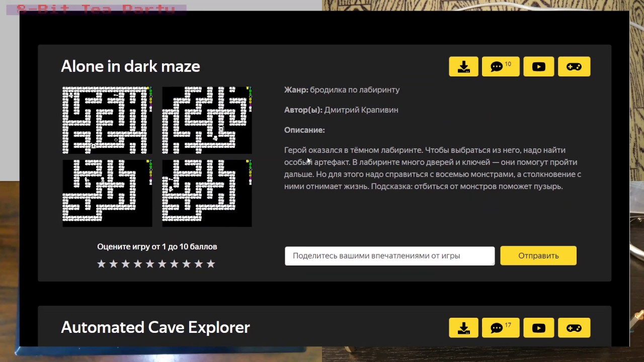
Task: Open the bottom-right maze screenshot
Action: click(207, 193)
